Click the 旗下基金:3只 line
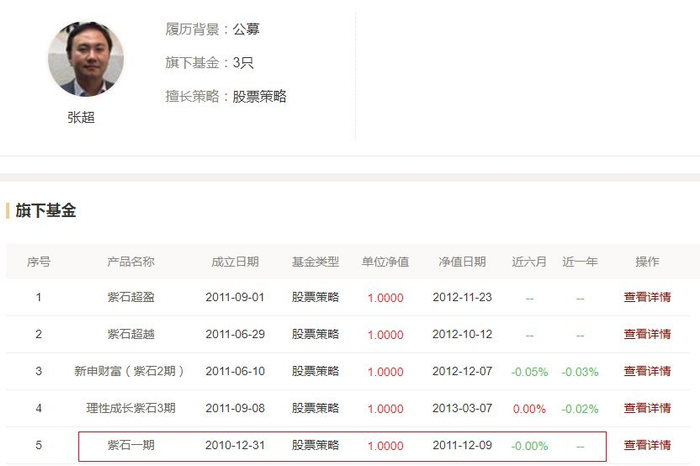This screenshot has height=466, width=700. [x=209, y=63]
